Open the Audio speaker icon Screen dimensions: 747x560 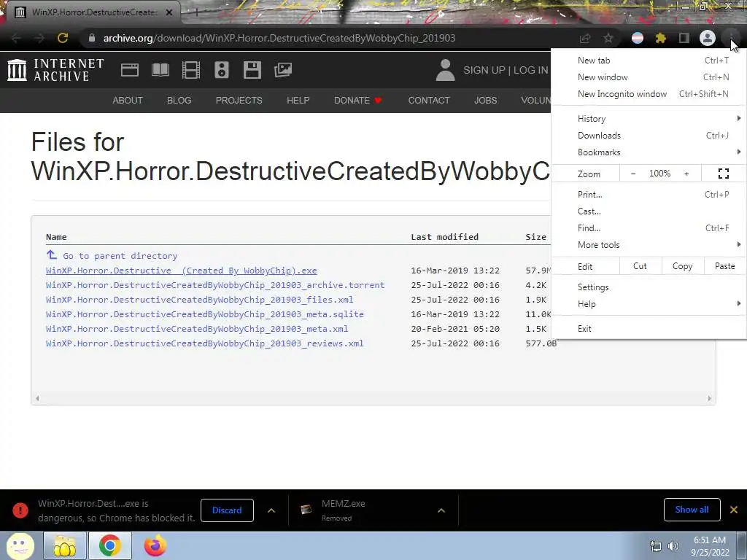click(222, 70)
